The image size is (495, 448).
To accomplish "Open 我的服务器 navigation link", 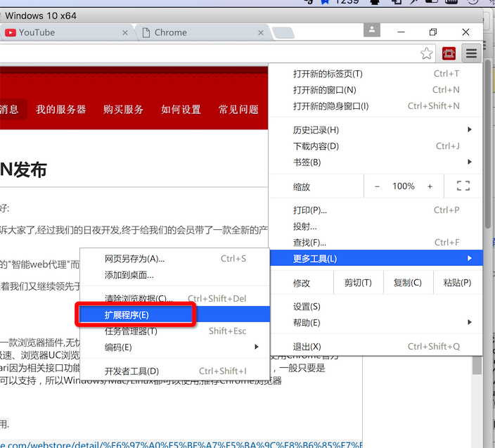I will (61, 110).
